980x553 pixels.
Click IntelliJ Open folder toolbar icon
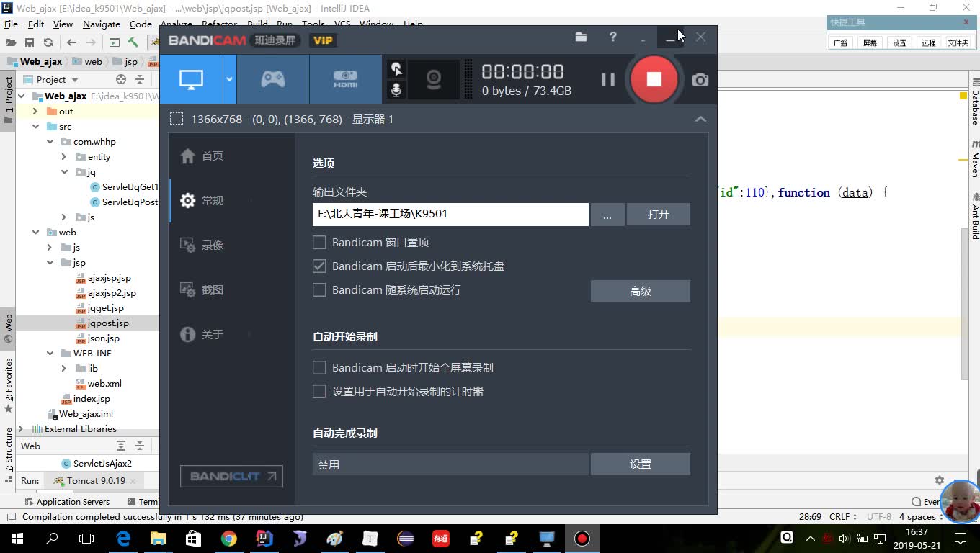pyautogui.click(x=11, y=42)
